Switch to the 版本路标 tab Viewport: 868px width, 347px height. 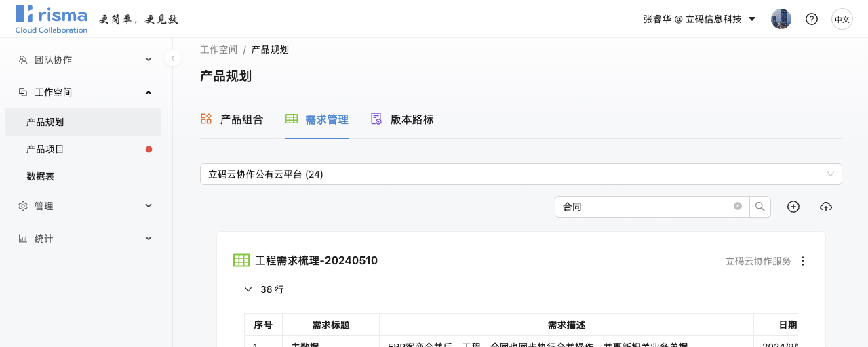pos(402,119)
